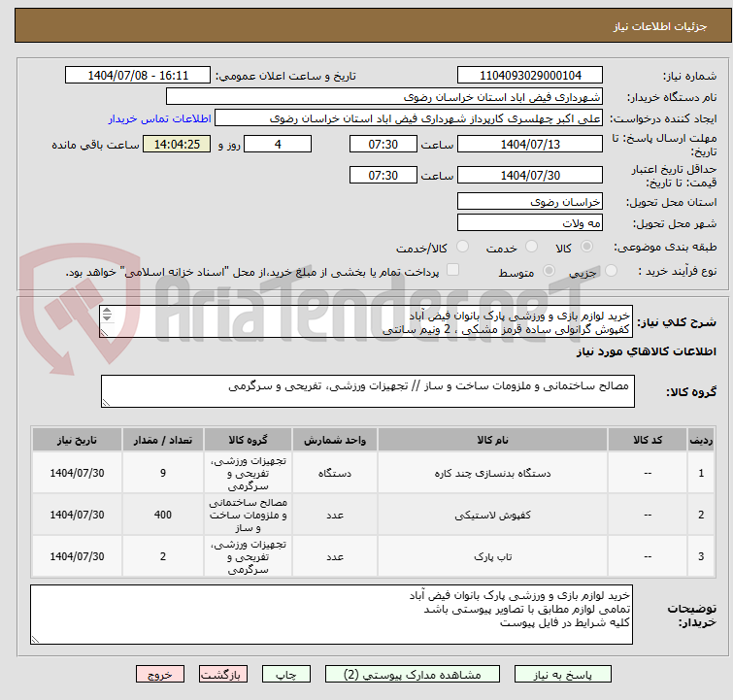Viewport: 733px width, 700px height.
Task: Click the unit cell 'دستگاه'
Action: click(335, 473)
